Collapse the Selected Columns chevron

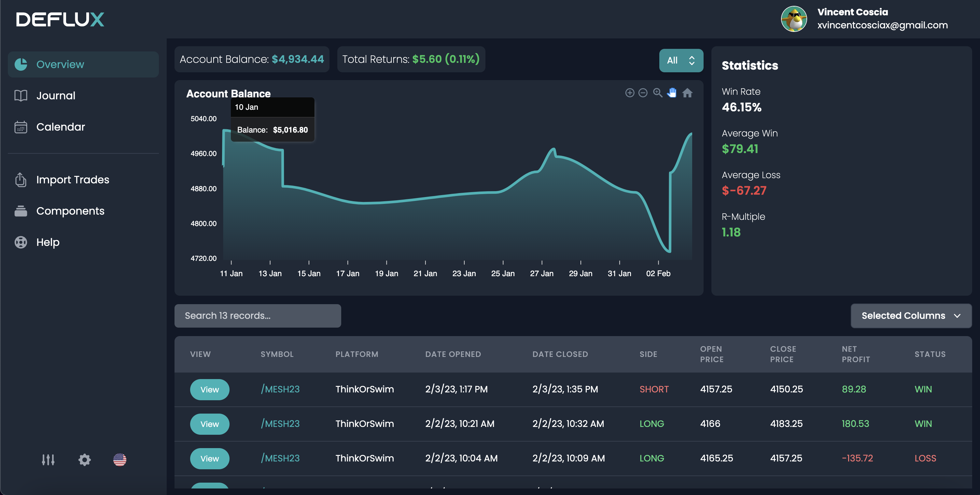(x=957, y=316)
